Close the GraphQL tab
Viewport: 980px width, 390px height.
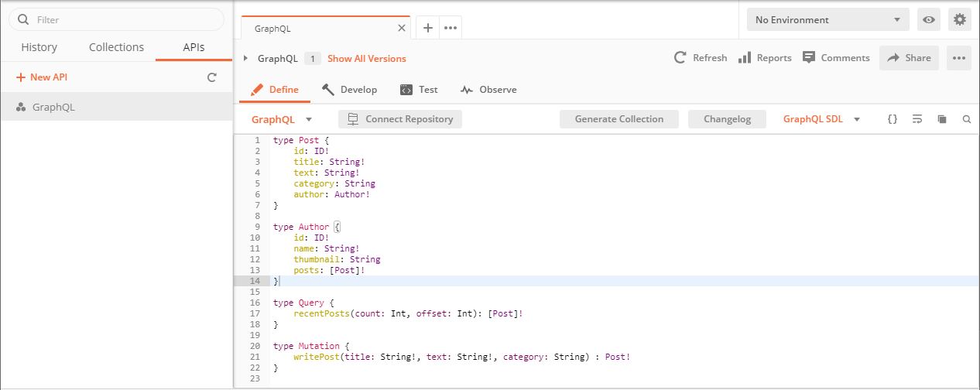[401, 28]
